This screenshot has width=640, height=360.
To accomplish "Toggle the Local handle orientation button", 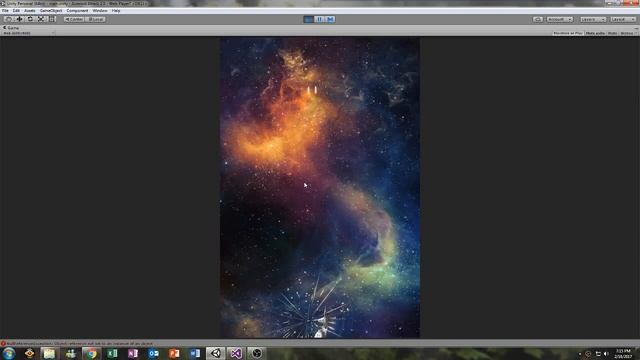I will 96,19.
